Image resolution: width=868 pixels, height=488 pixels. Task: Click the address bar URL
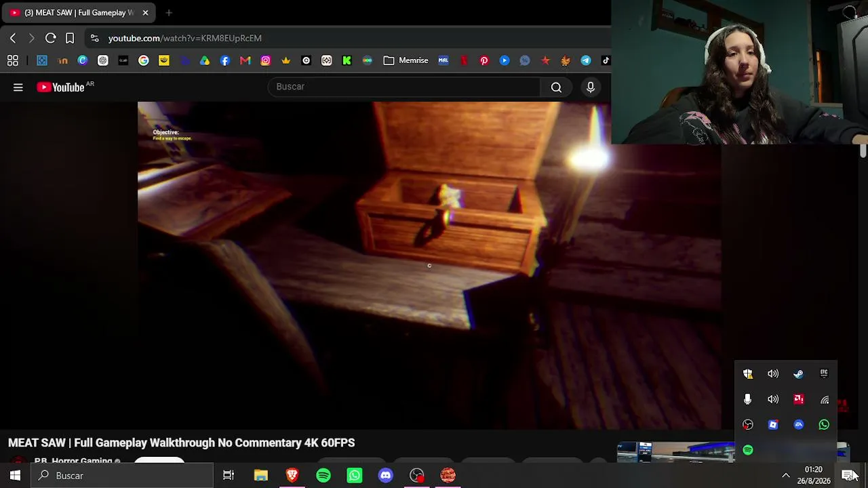(185, 38)
